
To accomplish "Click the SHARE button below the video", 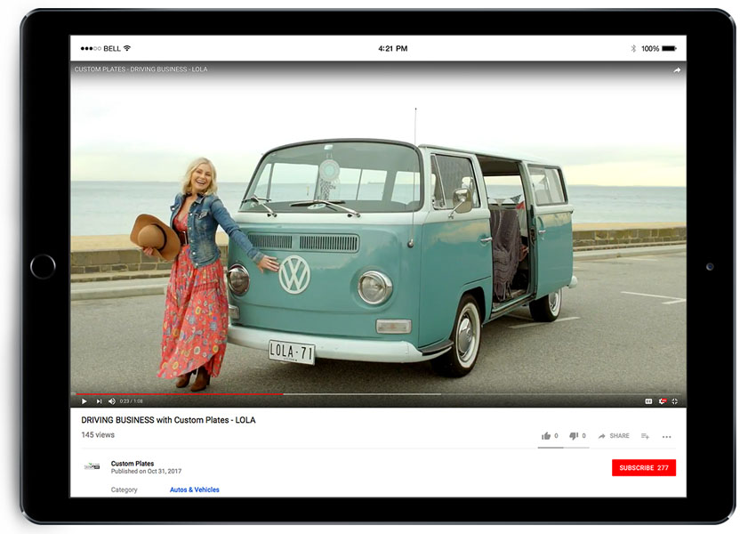I will tap(614, 436).
